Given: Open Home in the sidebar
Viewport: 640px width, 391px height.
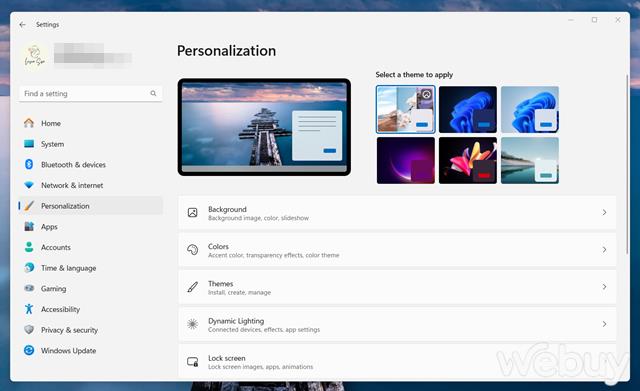Looking at the screenshot, I should 91,123.
